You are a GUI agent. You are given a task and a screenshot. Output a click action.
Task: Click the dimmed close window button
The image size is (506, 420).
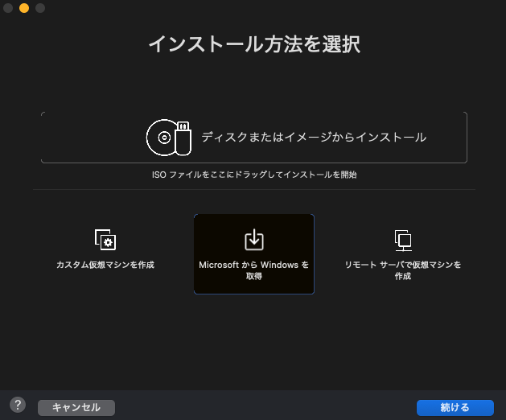8,8
